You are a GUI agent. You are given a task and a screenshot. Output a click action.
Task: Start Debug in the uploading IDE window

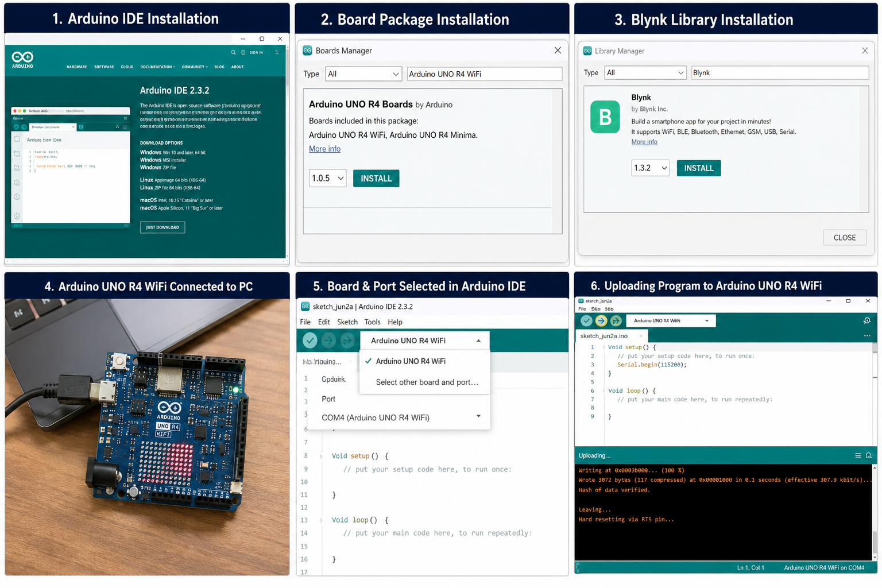click(616, 321)
